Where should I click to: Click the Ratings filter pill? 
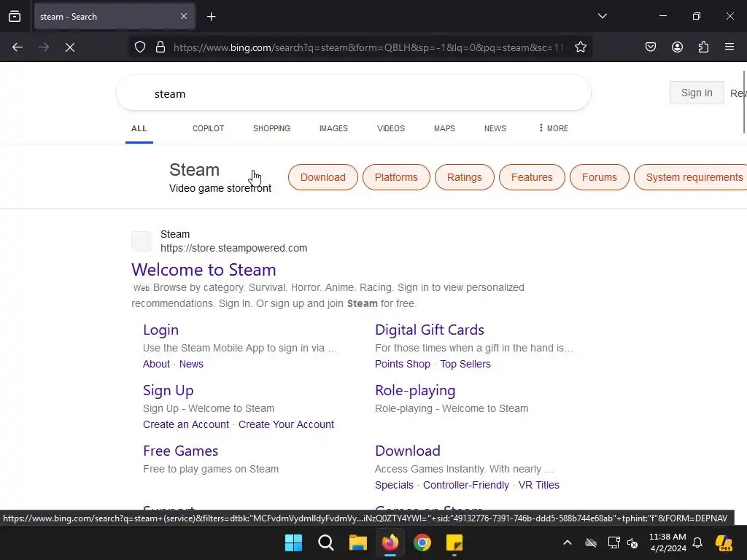[x=465, y=177]
